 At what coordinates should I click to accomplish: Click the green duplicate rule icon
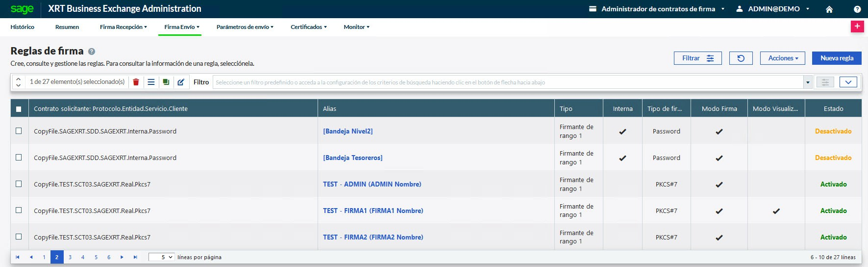point(166,82)
